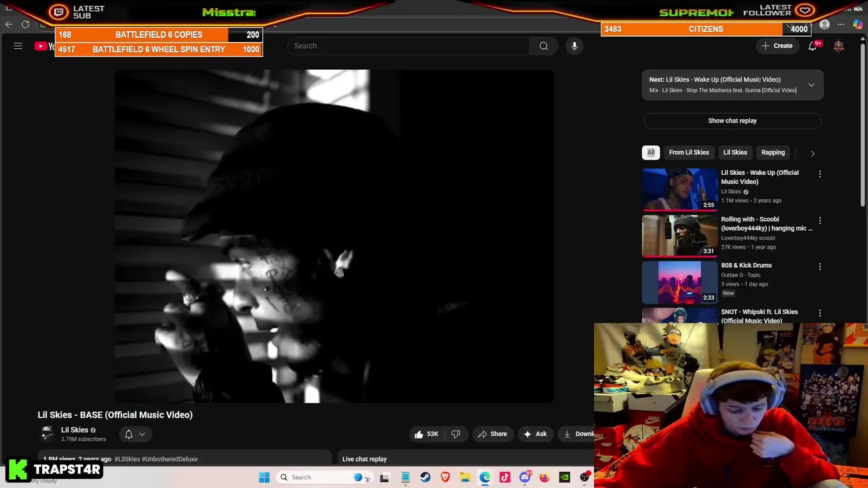This screenshot has height=488, width=868.
Task: Open the YouTube hamburger guide menu
Action: (x=18, y=46)
